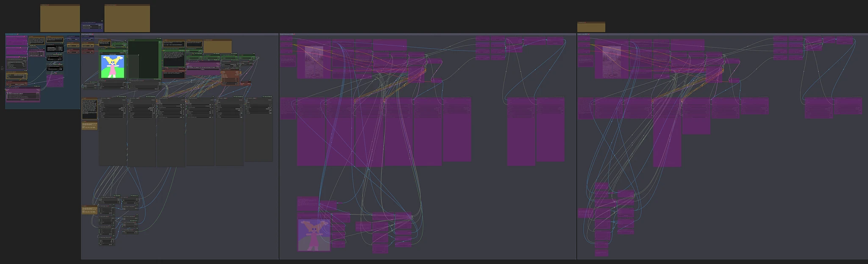This screenshot has height=264, width=868.
Task: Click the cartoon girl image preview
Action: point(113,66)
